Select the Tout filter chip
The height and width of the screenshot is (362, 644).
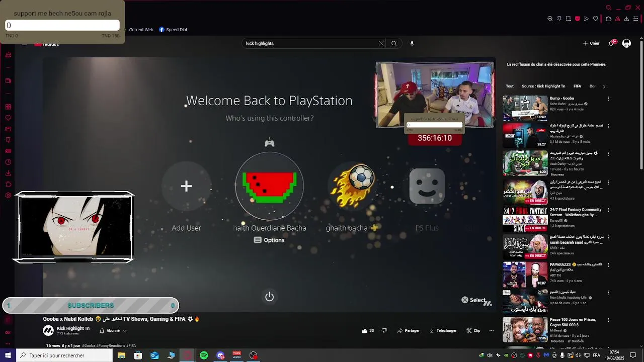pos(510,86)
